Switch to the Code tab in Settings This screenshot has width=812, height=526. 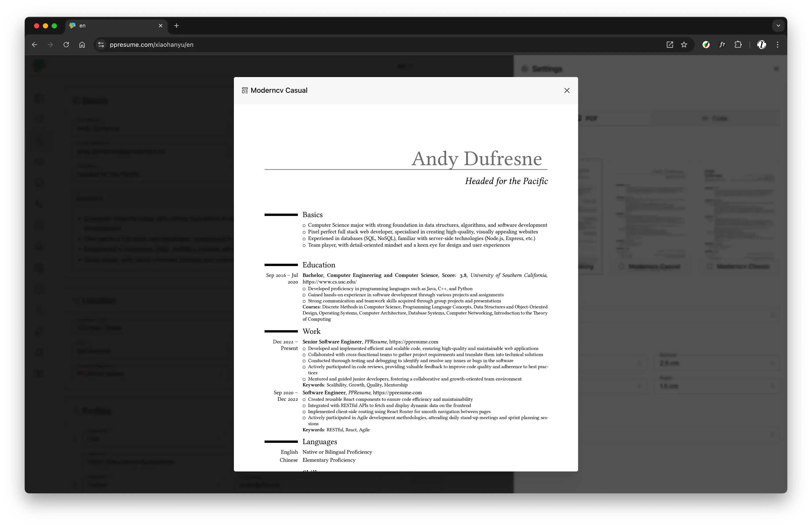716,118
